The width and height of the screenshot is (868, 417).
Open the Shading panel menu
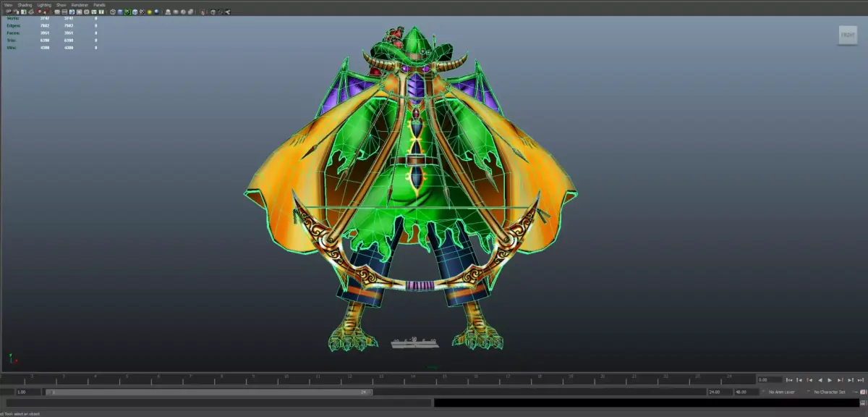[x=25, y=4]
